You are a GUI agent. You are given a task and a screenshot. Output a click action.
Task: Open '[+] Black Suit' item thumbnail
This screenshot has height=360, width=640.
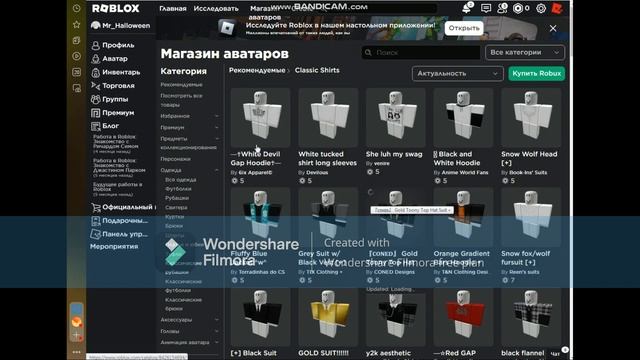tap(260, 317)
